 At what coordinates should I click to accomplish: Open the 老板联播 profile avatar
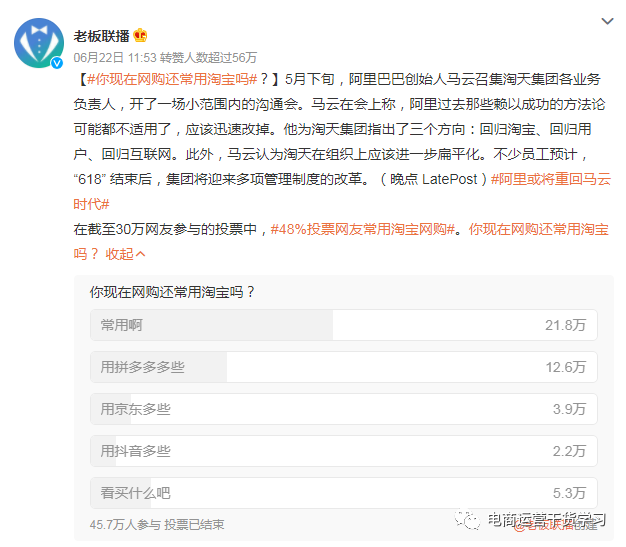(39, 43)
